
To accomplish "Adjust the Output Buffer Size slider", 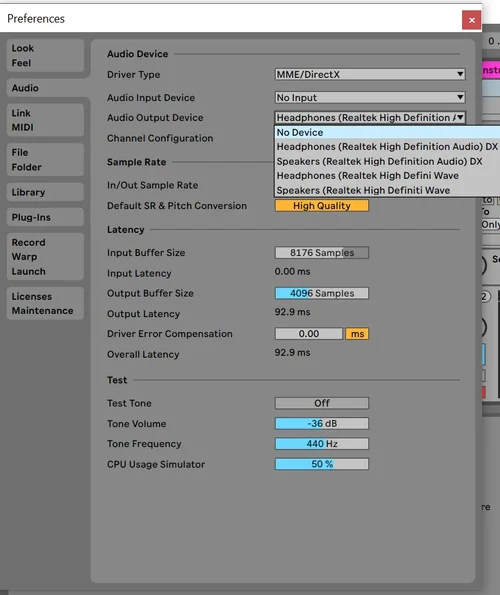I will tap(322, 293).
